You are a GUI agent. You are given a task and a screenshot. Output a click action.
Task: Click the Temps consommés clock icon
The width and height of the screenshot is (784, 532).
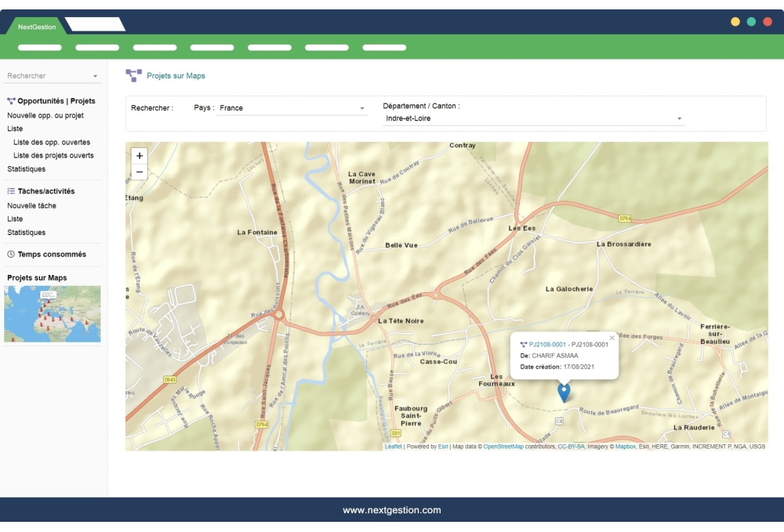(10, 254)
